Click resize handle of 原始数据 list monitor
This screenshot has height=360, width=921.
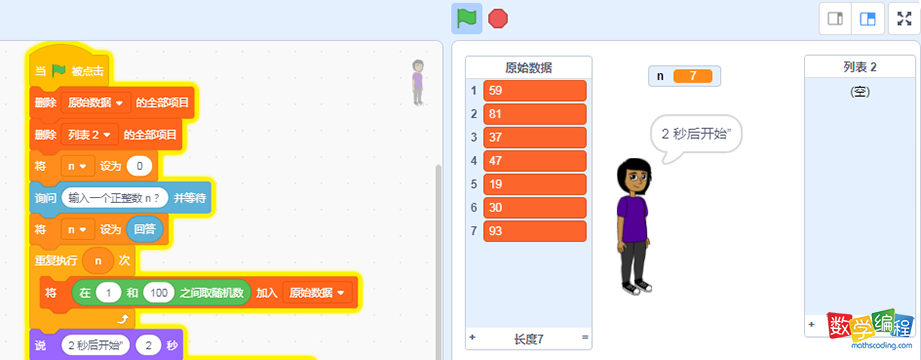(584, 338)
